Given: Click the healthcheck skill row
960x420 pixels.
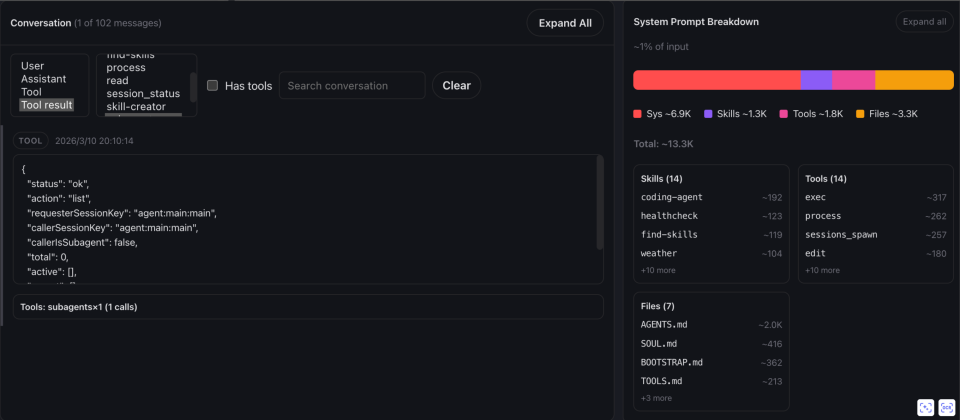Looking at the screenshot, I should coord(711,216).
